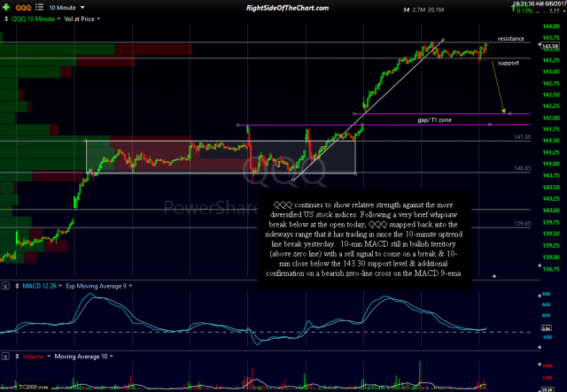Click the 144.00 price axis label

(551, 27)
